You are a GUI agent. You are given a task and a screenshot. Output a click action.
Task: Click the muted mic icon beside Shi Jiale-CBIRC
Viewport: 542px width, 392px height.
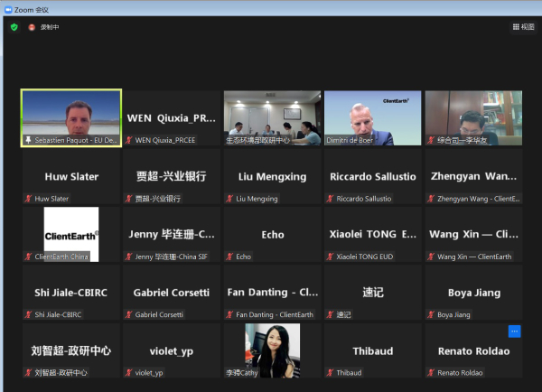(28, 314)
